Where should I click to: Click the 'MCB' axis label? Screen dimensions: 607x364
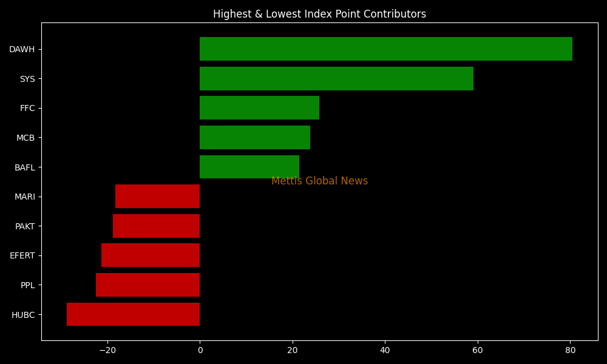(25, 138)
